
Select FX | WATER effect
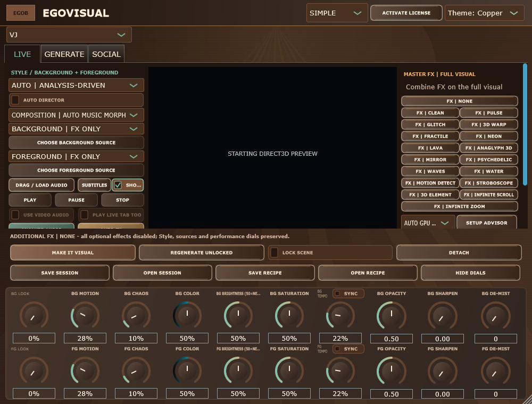[489, 171]
